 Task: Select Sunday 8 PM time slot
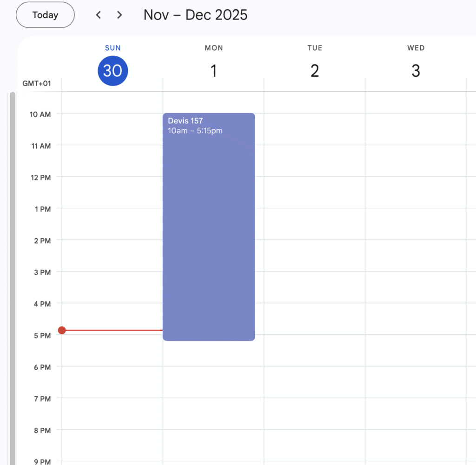pyautogui.click(x=112, y=445)
